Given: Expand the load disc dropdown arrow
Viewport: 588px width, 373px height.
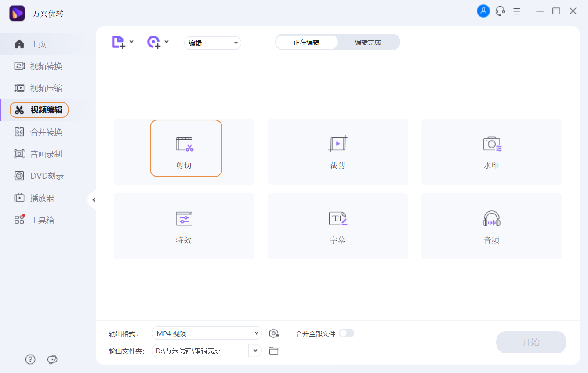Looking at the screenshot, I should [x=167, y=42].
